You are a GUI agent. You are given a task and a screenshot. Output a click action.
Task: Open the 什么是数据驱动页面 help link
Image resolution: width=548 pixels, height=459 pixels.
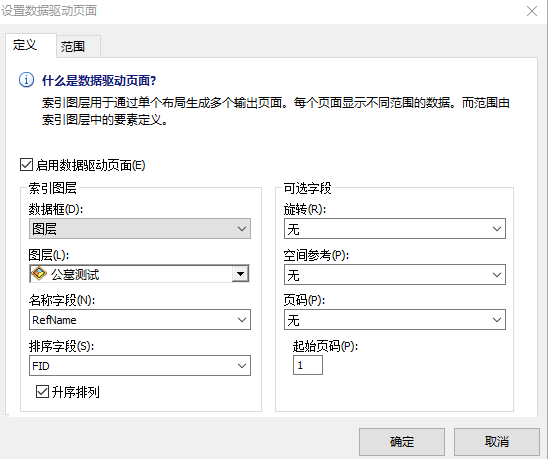tap(99, 80)
